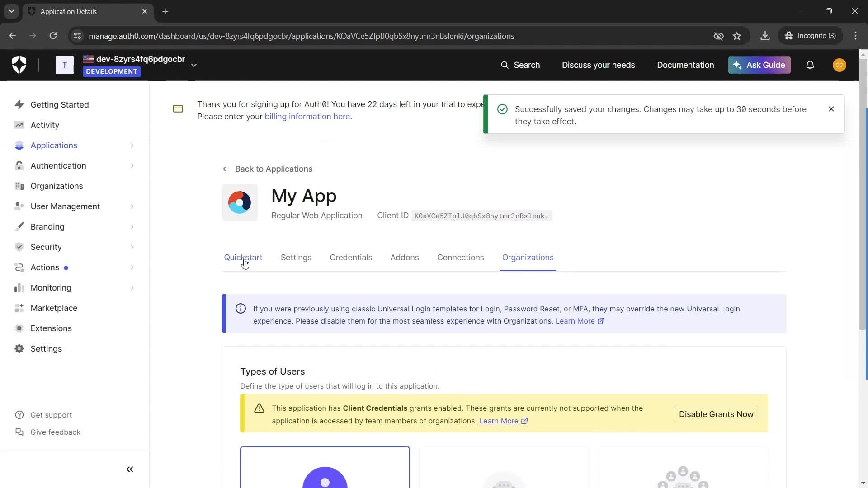Switch to the Credentials tab
Image resolution: width=868 pixels, height=488 pixels.
pyautogui.click(x=351, y=258)
